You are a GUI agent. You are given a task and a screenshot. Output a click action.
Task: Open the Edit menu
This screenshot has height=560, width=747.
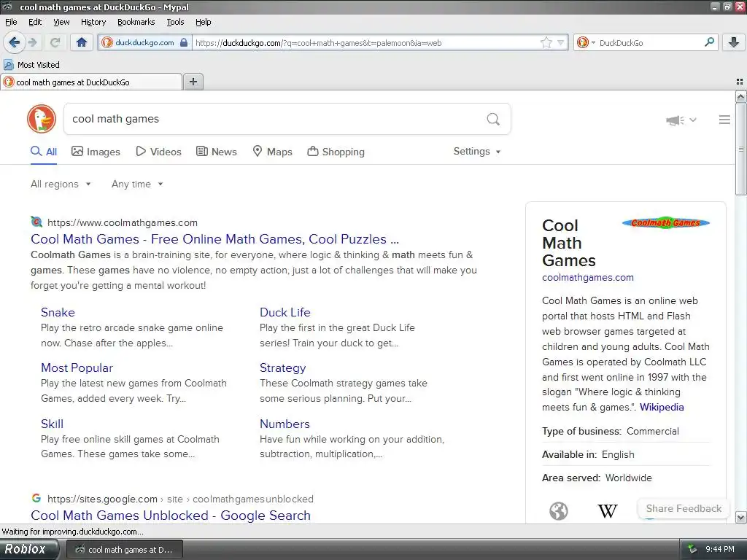click(35, 22)
